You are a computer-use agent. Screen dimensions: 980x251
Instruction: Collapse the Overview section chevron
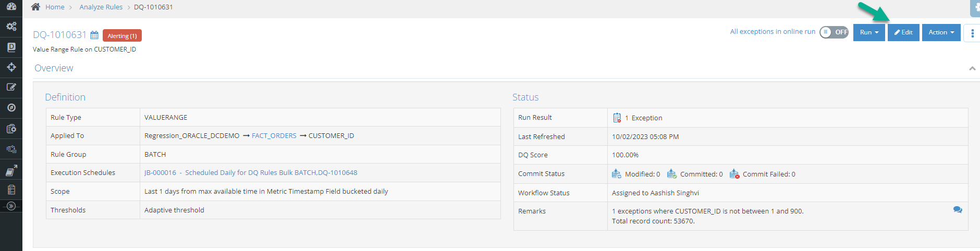972,69
